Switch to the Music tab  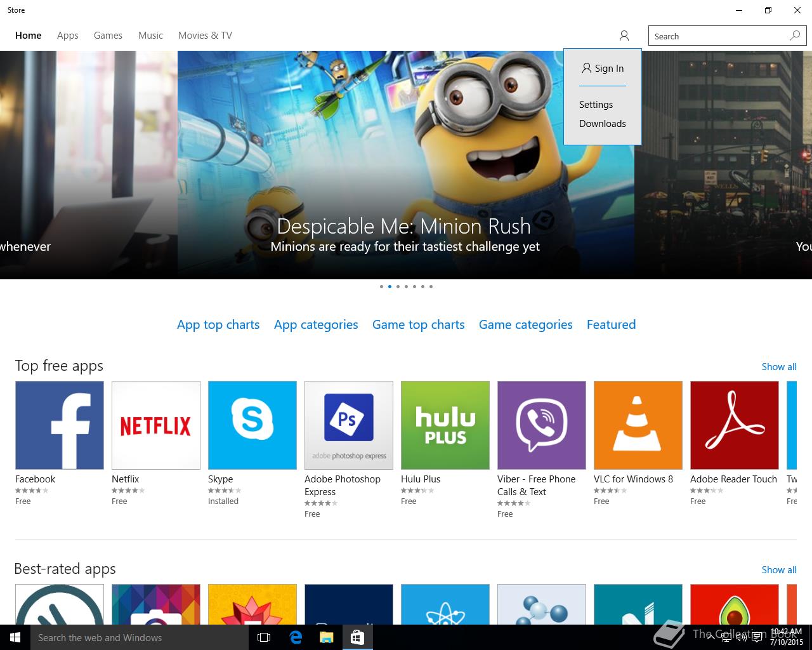[151, 36]
